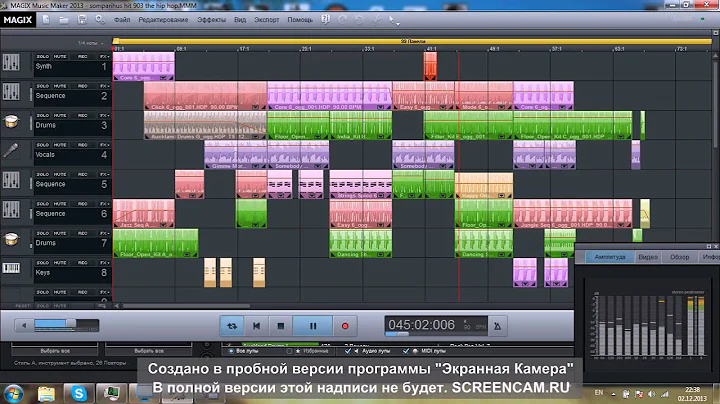Click the system tray volume icon
Screen dimensions: 720x404
point(652,394)
